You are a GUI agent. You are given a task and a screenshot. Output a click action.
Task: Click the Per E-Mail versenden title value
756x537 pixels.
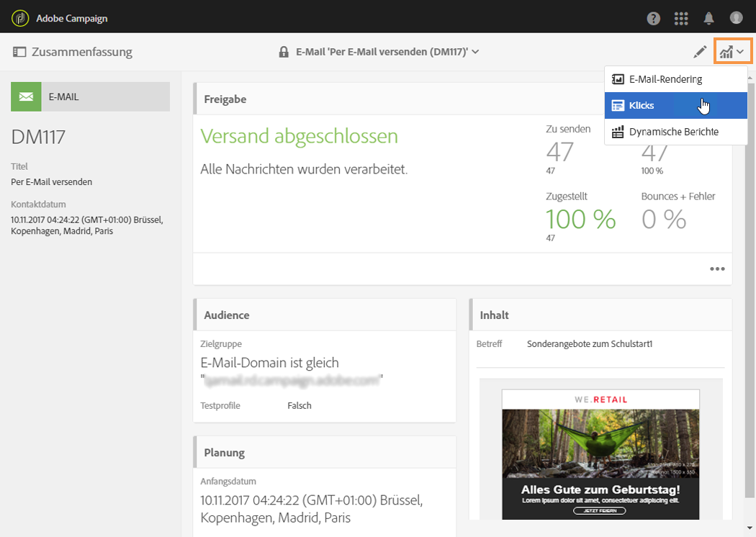pyautogui.click(x=52, y=181)
